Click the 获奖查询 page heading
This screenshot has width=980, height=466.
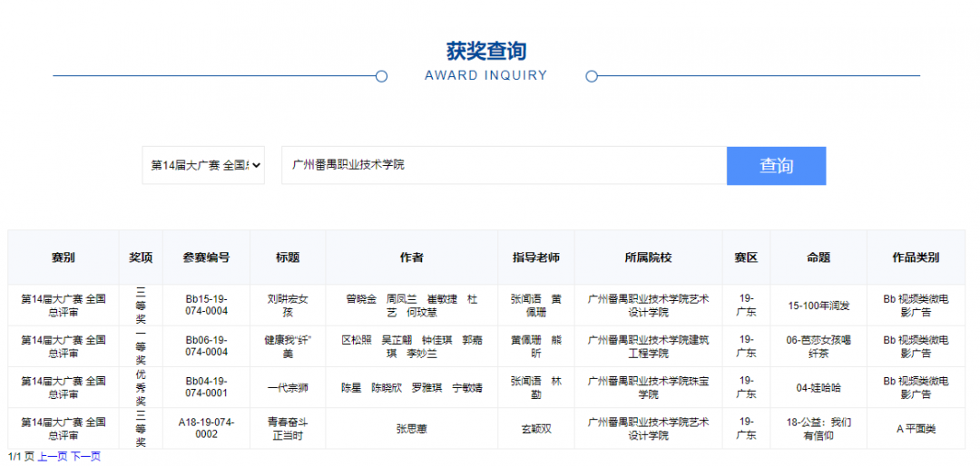pos(486,51)
